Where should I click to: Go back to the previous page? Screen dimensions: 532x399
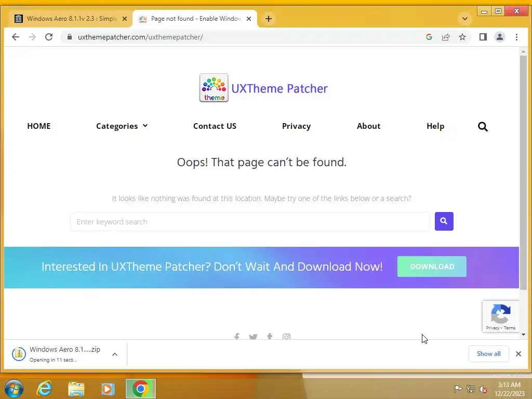click(15, 37)
